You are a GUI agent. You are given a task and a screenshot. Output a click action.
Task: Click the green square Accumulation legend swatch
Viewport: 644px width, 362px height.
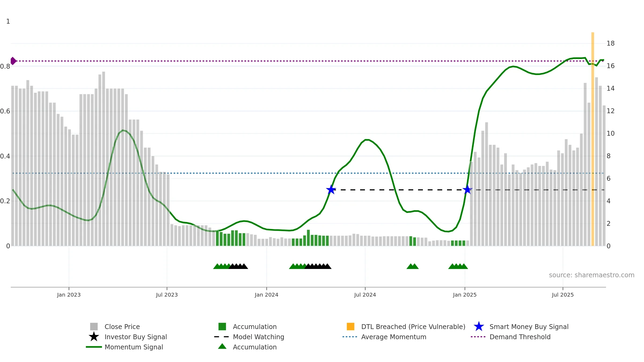click(222, 327)
